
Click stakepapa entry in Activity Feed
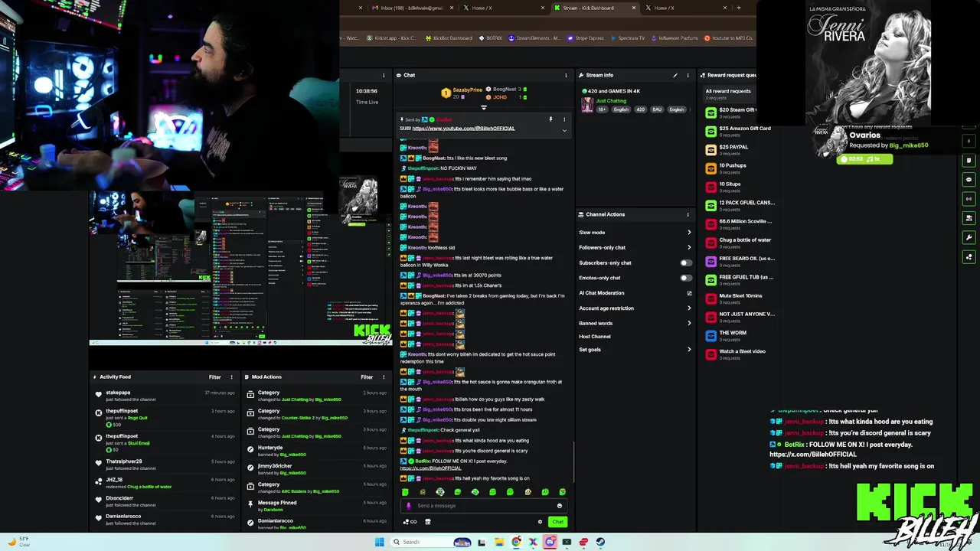click(165, 396)
